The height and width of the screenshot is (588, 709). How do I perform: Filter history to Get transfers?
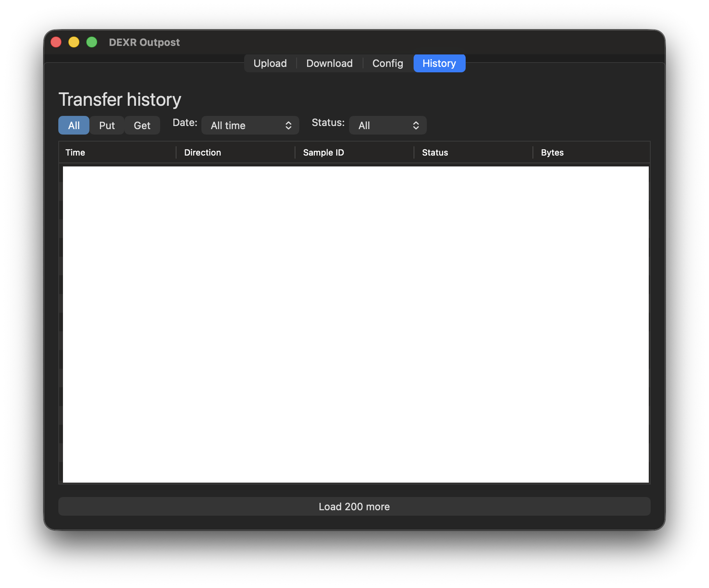click(x=142, y=125)
